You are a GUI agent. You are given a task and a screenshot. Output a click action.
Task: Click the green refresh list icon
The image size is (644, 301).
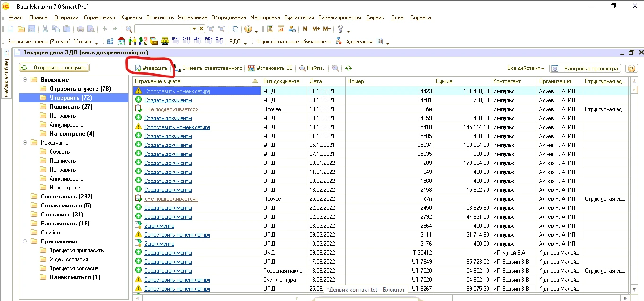click(x=348, y=69)
